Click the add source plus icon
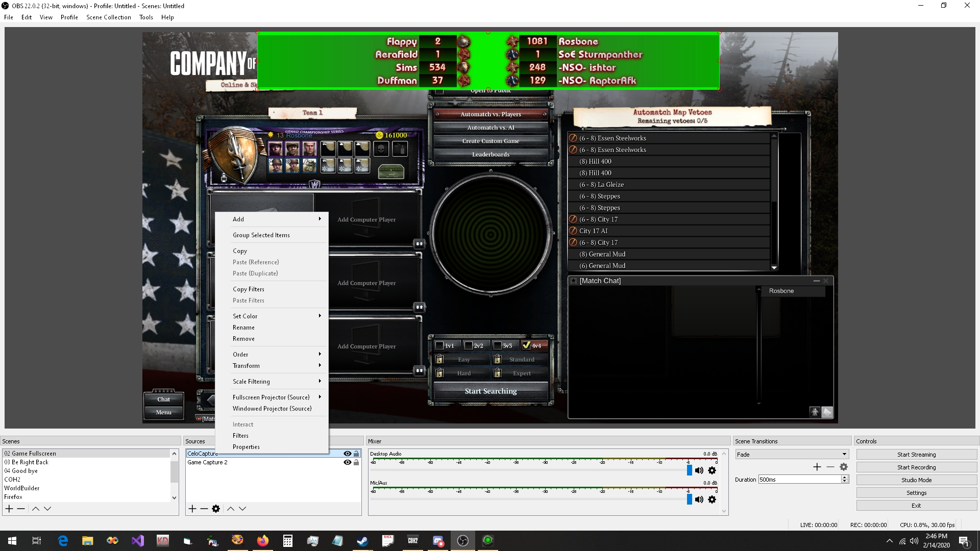980x551 pixels. pos(192,509)
